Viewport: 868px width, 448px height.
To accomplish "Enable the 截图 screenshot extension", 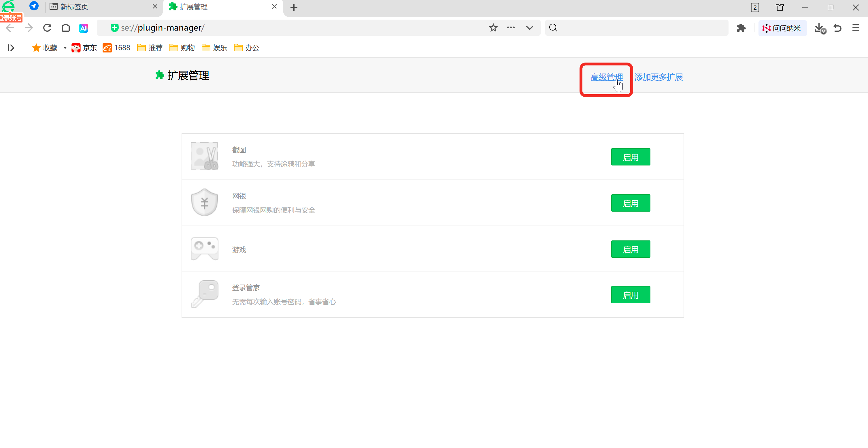I will 631,157.
